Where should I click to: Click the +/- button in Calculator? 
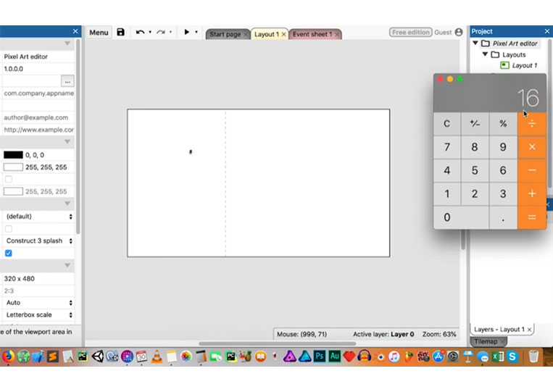point(475,124)
